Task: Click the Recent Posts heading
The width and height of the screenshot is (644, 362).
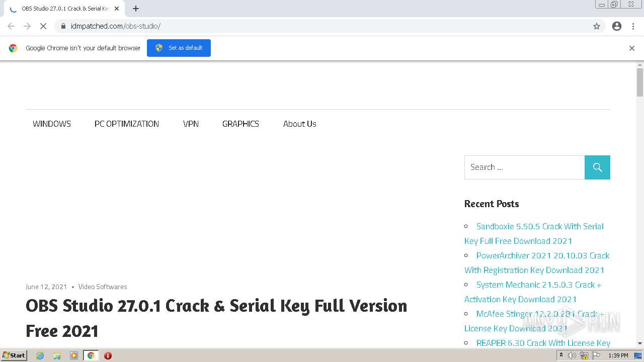Action: pos(492,204)
